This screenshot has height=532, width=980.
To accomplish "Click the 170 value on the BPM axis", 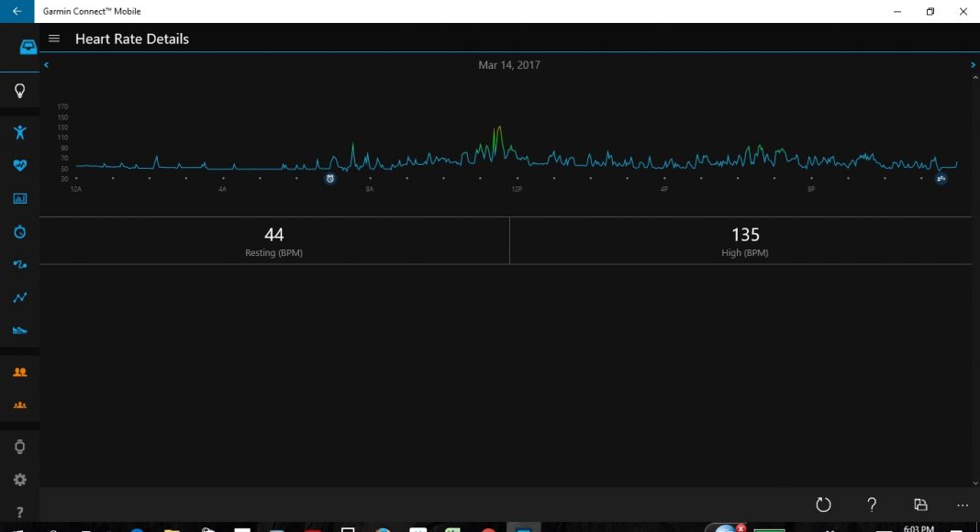I will pos(62,106).
